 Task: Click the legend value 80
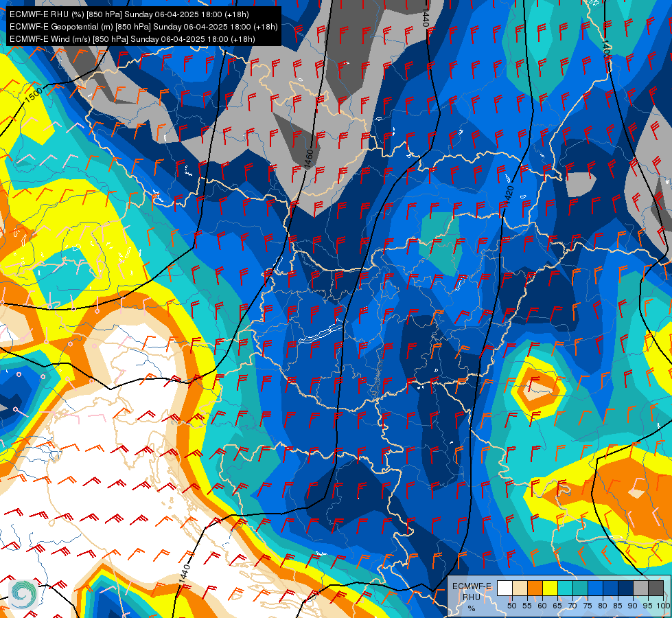coord(603,606)
